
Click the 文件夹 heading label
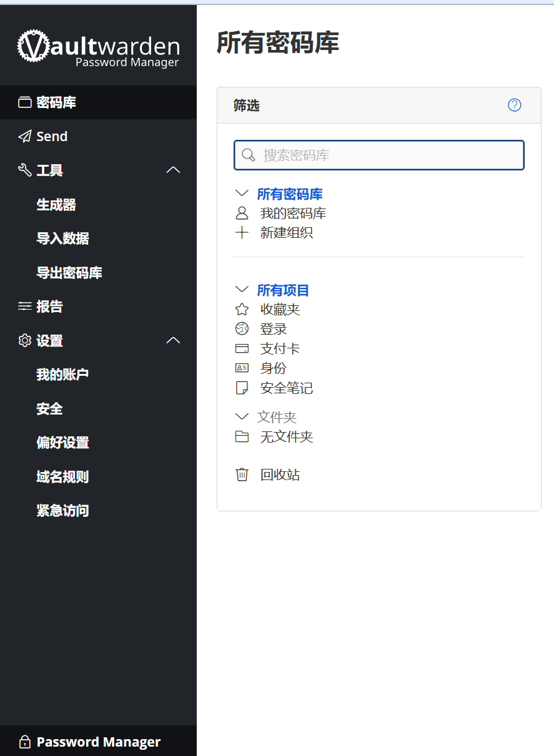(277, 417)
